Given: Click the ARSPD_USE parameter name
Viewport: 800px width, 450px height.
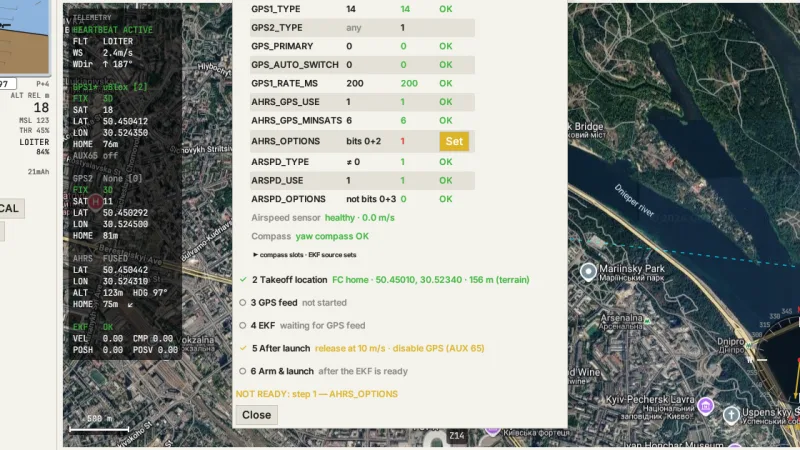Looking at the screenshot, I should [x=277, y=181].
